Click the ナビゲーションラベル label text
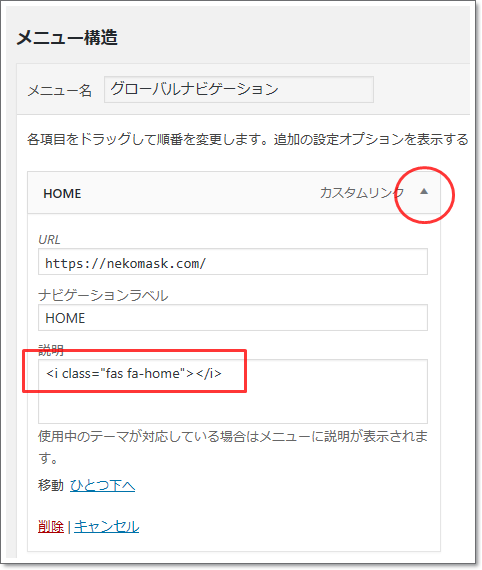Viewport: 482px width, 570px height. pyautogui.click(x=103, y=295)
